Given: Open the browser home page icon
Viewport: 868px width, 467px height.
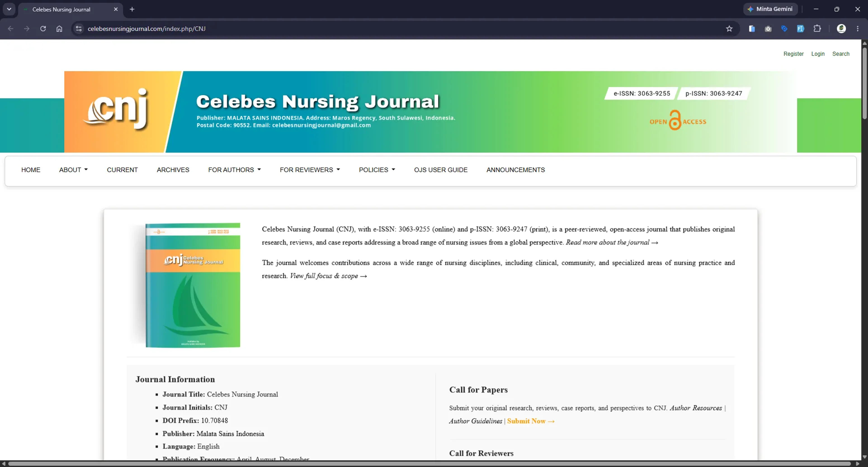Looking at the screenshot, I should tap(59, 29).
